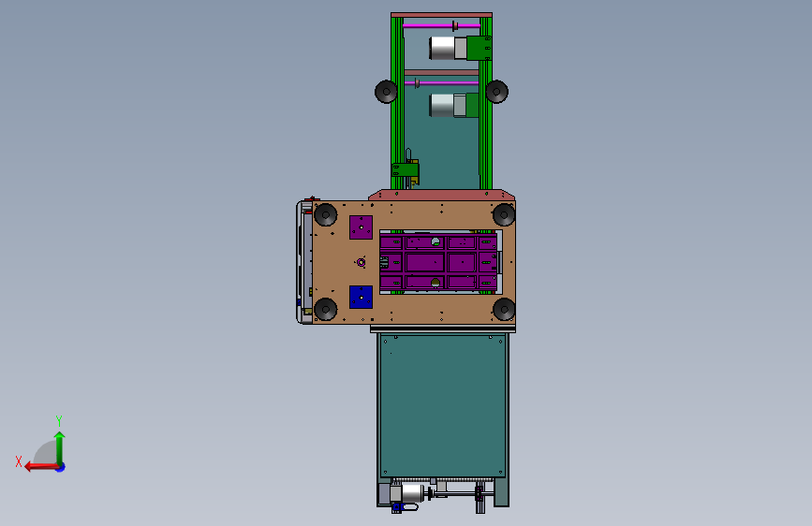The image size is (812, 526).
Task: Select the purple square block above the blue one
Action: [x=361, y=227]
